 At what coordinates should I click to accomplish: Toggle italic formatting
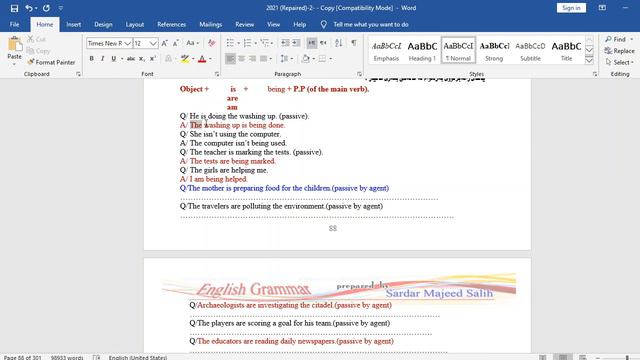pos(102,59)
